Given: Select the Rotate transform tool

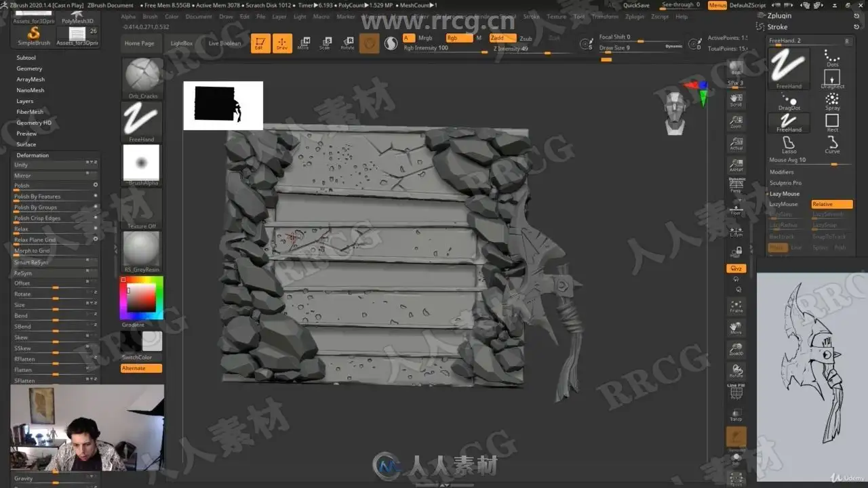Looking at the screenshot, I should [347, 43].
